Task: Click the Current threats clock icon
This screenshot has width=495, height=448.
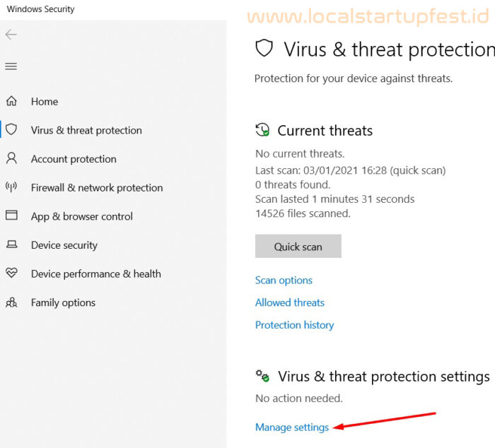Action: (x=262, y=130)
